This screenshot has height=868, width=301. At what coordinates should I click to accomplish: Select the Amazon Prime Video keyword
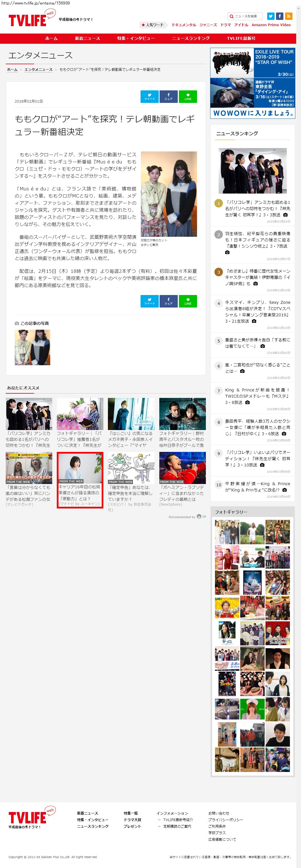coord(271,25)
